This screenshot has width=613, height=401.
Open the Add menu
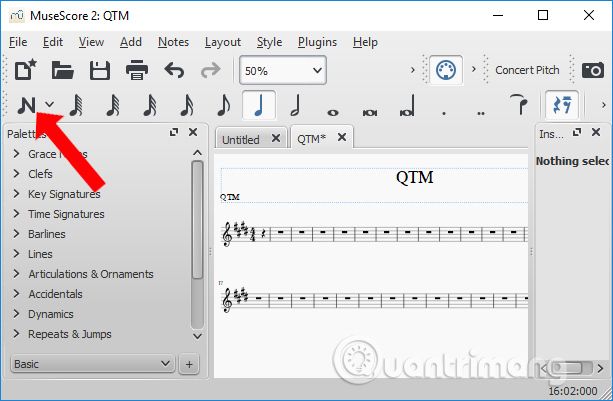[131, 42]
